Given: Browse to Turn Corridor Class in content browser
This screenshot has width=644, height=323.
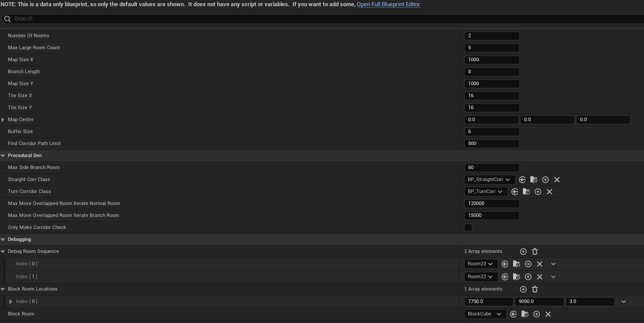Looking at the screenshot, I should click(x=526, y=192).
